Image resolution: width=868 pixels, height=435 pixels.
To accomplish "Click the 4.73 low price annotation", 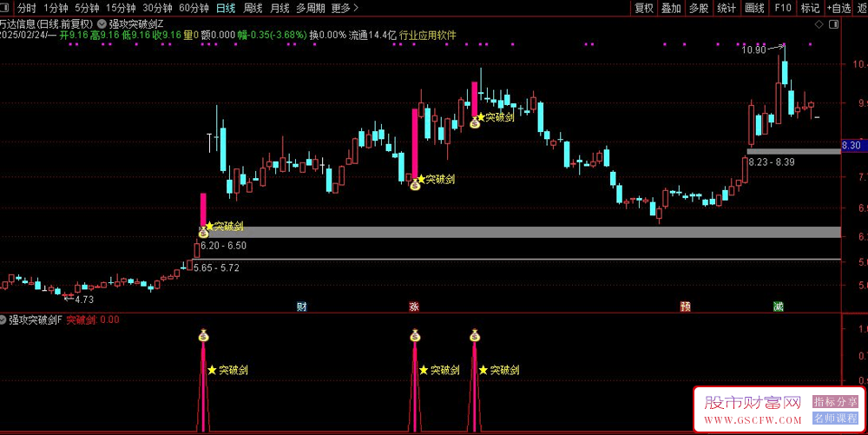I will [x=84, y=300].
